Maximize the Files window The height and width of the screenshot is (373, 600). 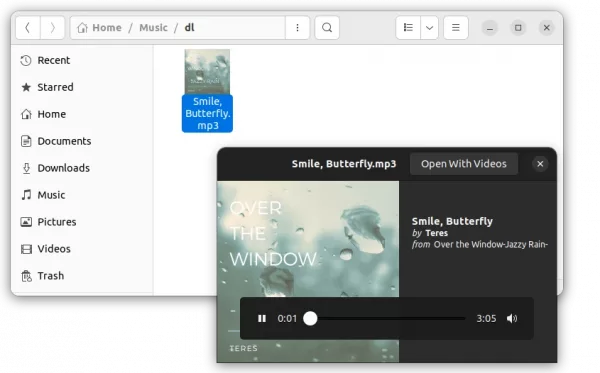coord(518,28)
